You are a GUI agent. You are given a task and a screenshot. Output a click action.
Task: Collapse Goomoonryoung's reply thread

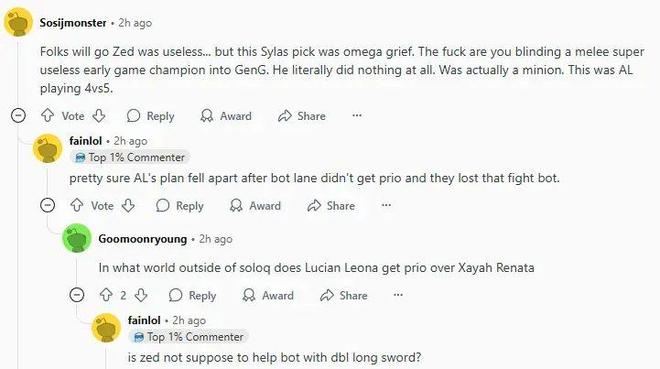tap(77, 295)
